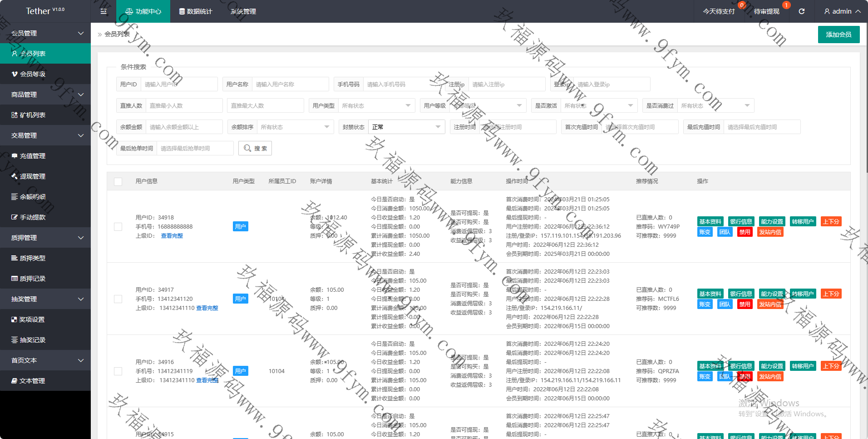
Task: Check the row checkbox for user 34918
Action: pyautogui.click(x=118, y=227)
